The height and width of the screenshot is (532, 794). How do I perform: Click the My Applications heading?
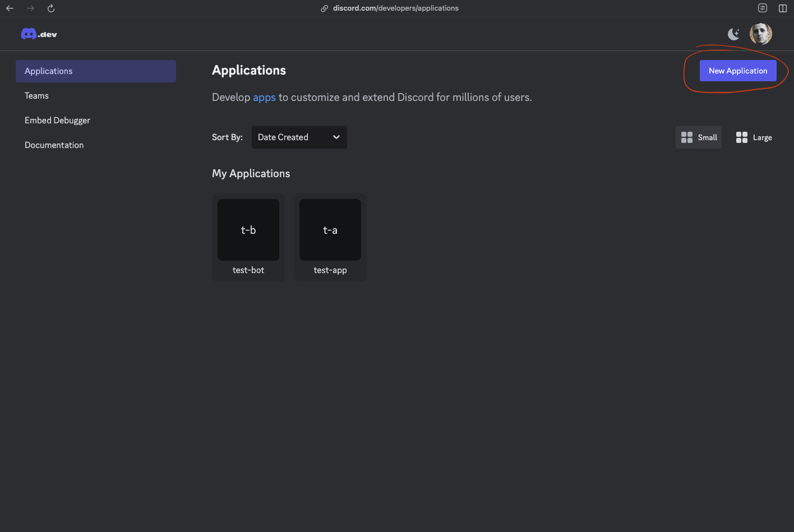tap(251, 174)
